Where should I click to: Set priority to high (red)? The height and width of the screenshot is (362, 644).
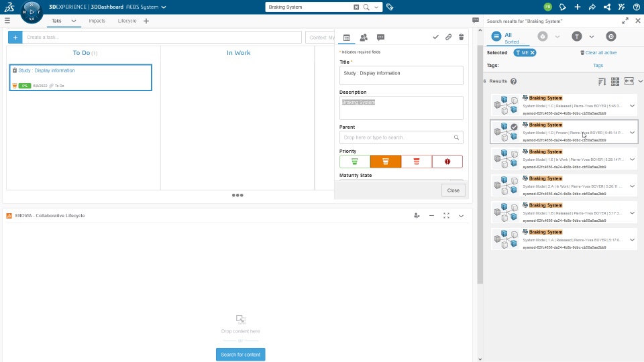417,162
